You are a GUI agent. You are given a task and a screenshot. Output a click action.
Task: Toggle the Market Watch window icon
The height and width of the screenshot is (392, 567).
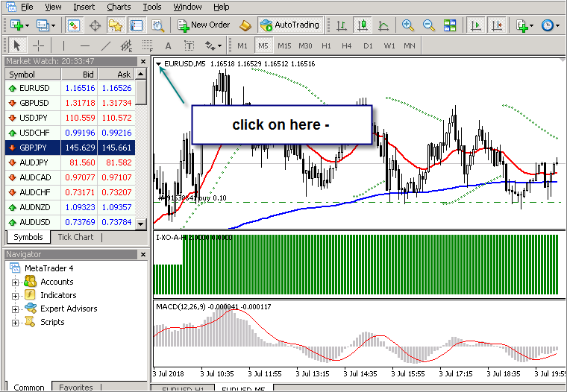74,25
